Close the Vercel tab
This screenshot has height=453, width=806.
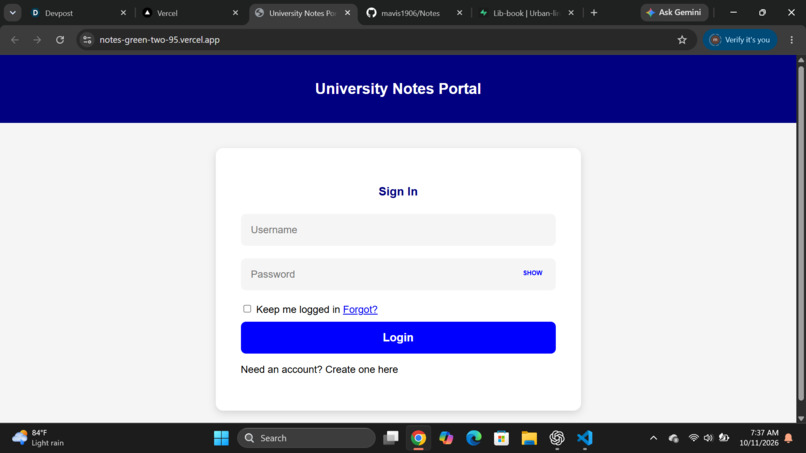[x=235, y=13]
